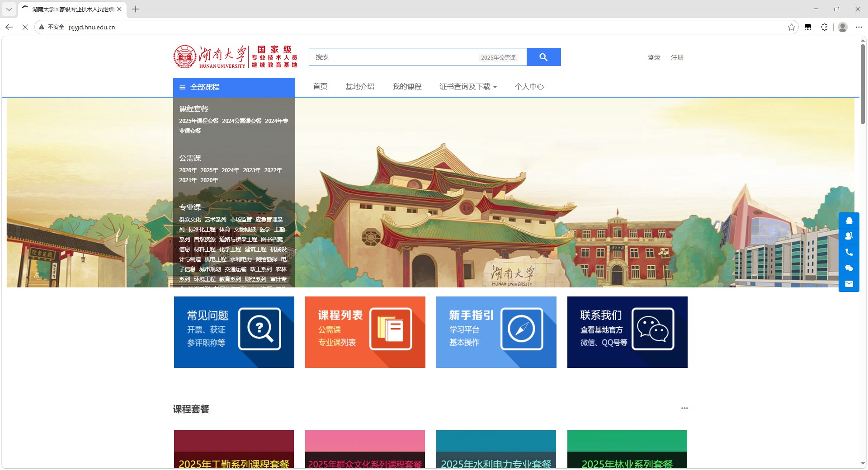Select 2021年 under 公需课

point(188,180)
